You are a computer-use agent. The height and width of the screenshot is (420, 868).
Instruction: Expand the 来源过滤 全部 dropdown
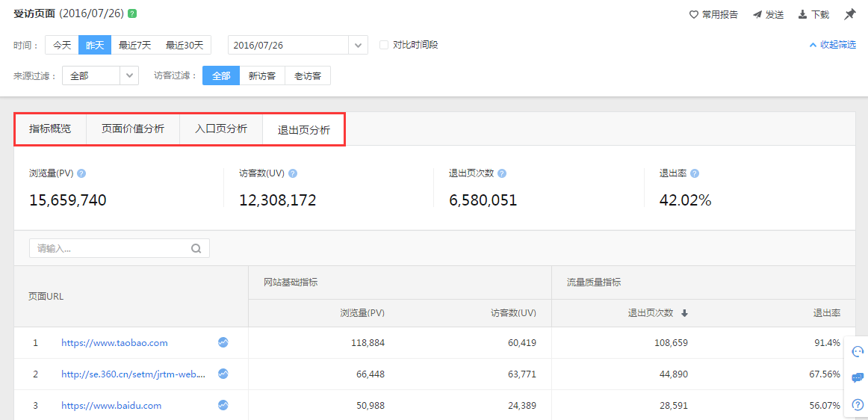129,76
